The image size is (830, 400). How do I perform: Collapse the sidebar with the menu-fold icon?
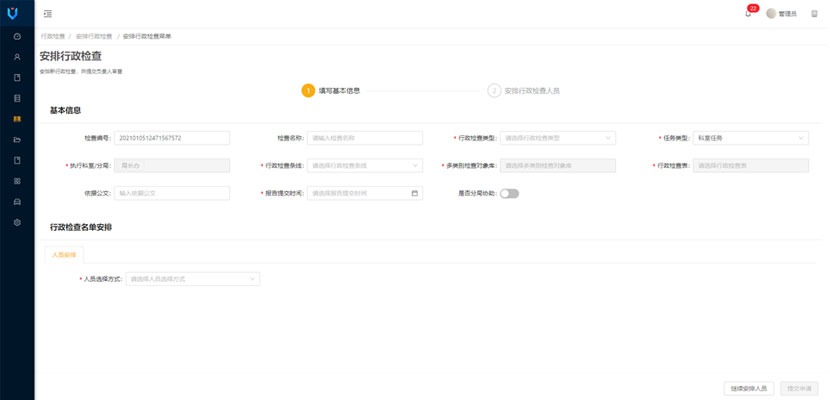(48, 14)
